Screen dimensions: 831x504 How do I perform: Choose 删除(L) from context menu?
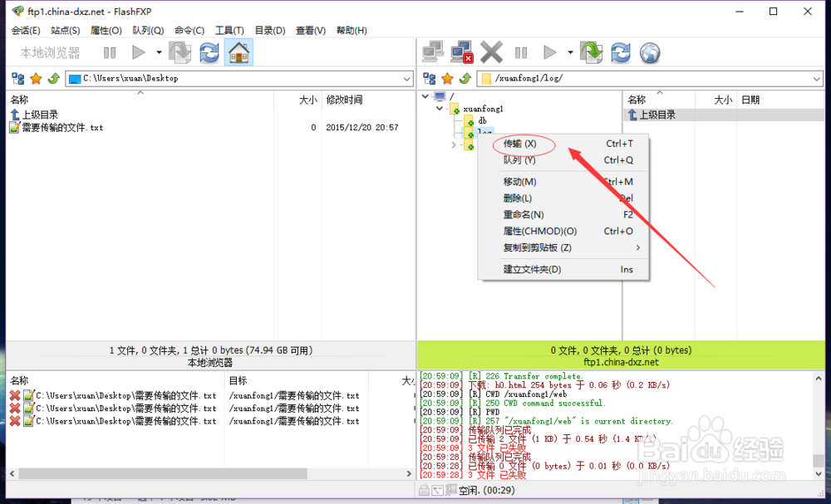pos(563,198)
